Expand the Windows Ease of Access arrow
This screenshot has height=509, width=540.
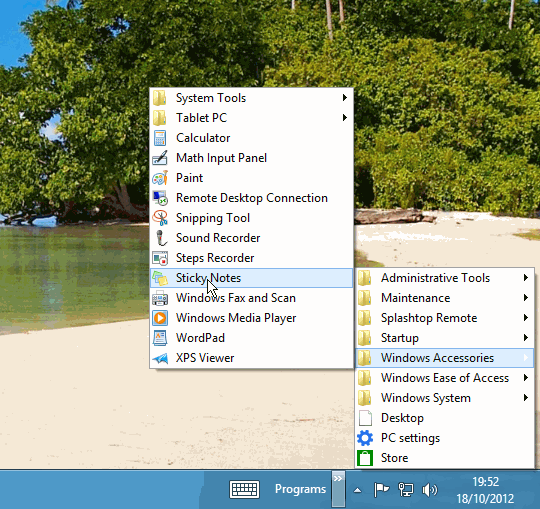pos(526,377)
